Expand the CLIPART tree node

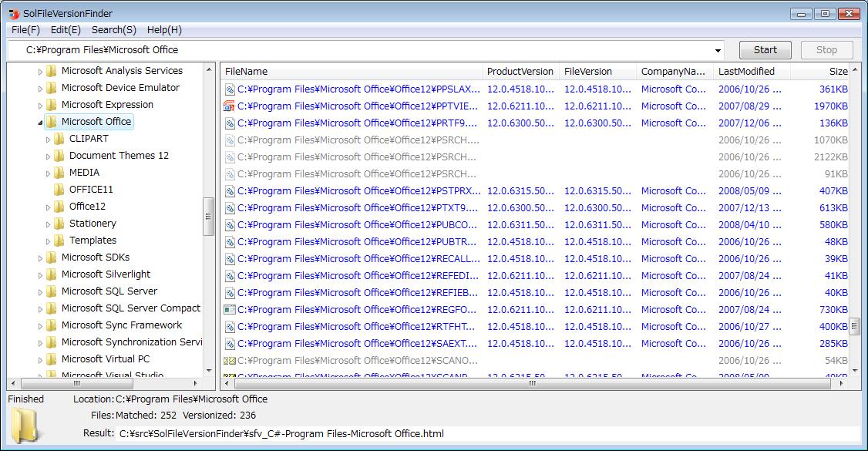point(48,140)
